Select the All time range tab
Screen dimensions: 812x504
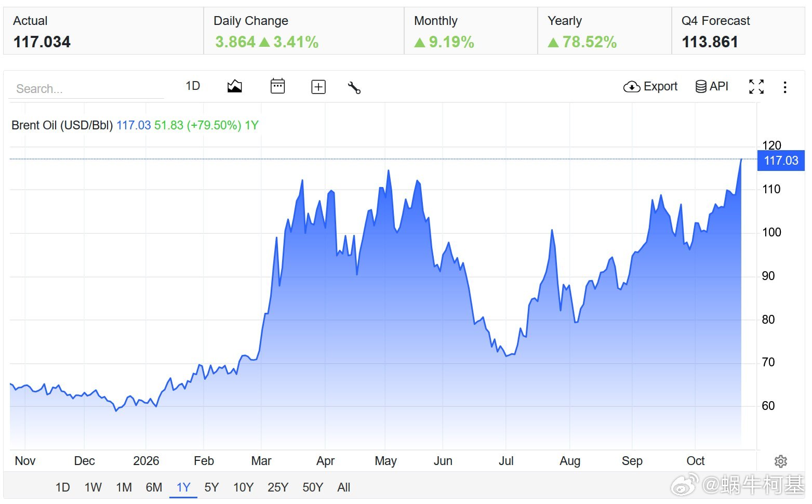tap(344, 487)
